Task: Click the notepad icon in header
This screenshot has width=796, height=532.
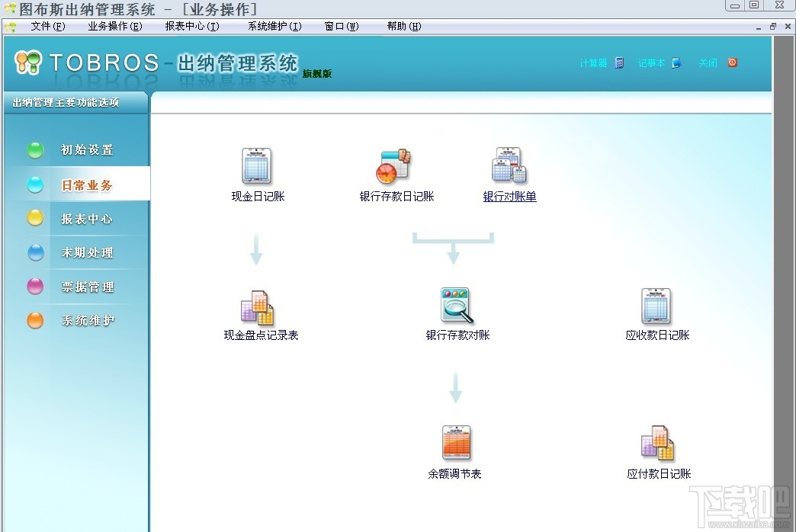Action: point(677,62)
